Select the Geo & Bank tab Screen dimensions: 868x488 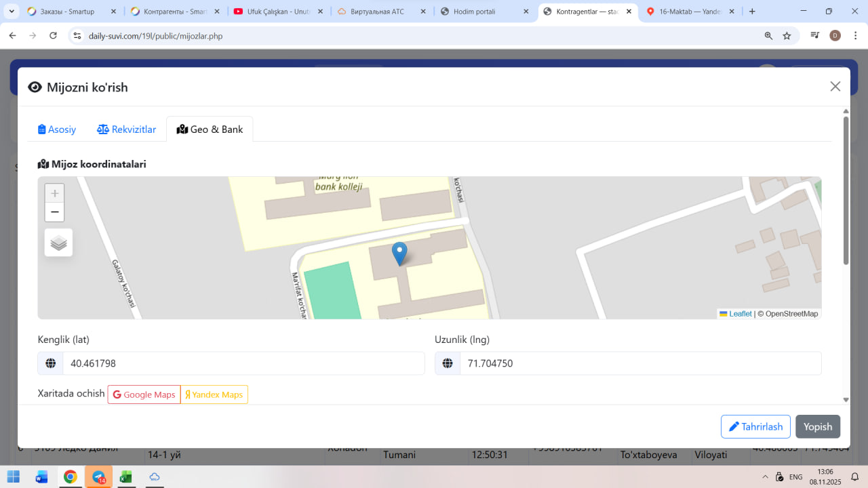[210, 129]
